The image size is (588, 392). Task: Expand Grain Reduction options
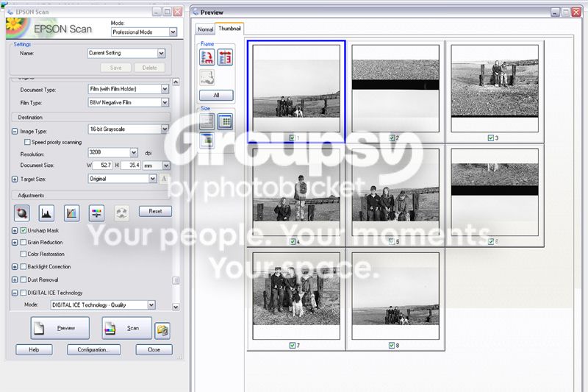[x=15, y=243]
